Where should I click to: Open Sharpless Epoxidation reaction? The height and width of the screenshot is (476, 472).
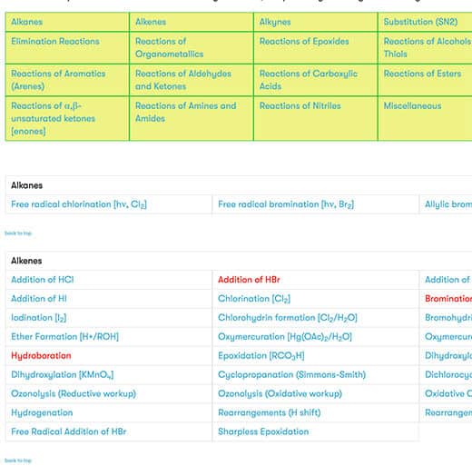(x=263, y=431)
